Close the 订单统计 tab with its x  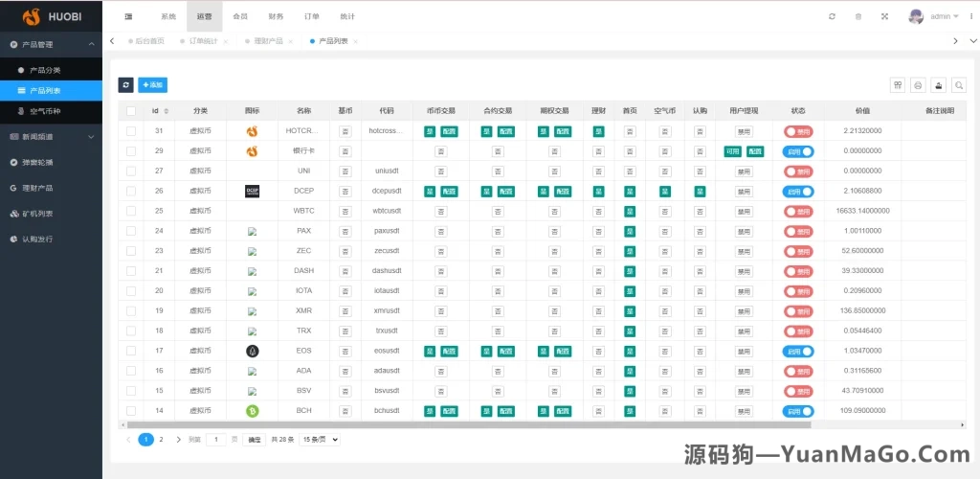pyautogui.click(x=226, y=41)
